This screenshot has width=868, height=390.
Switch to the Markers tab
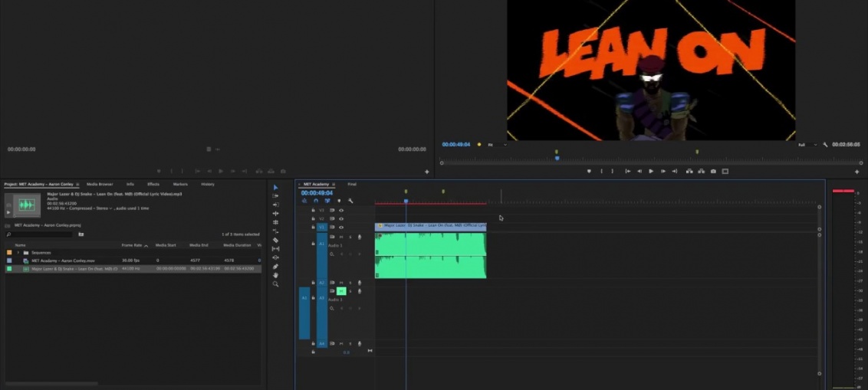click(180, 184)
